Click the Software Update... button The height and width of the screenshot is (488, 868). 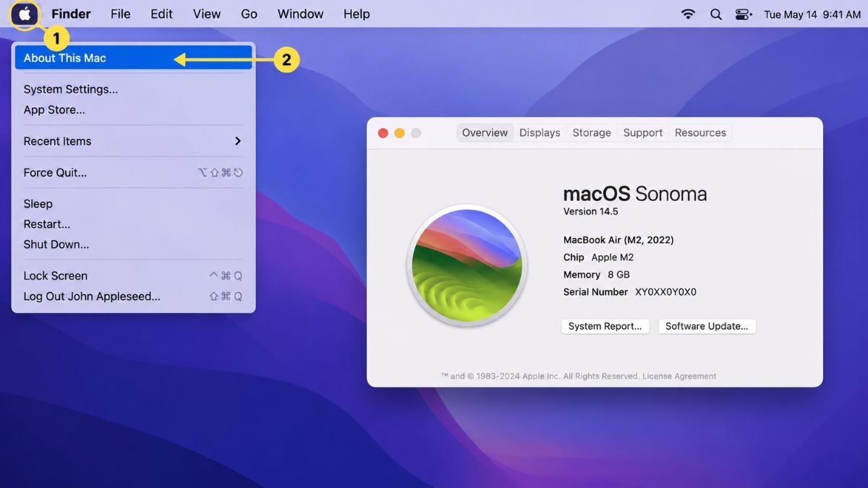tap(707, 326)
